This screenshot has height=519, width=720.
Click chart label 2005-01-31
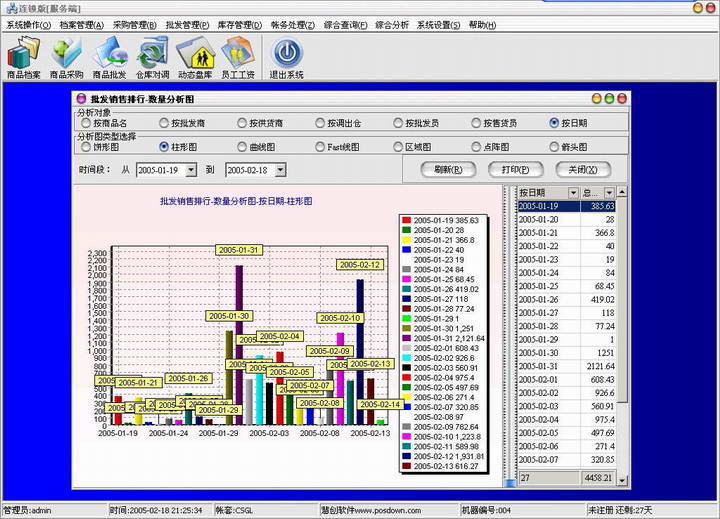point(239,250)
